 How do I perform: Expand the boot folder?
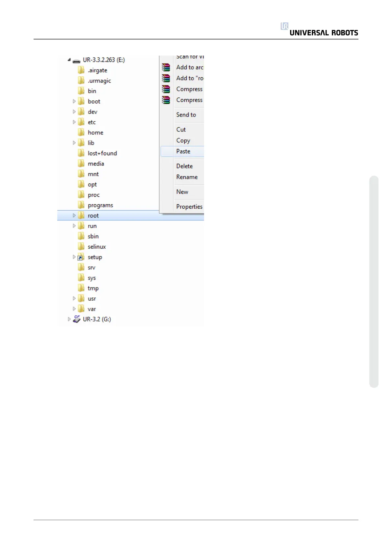pyautogui.click(x=74, y=101)
